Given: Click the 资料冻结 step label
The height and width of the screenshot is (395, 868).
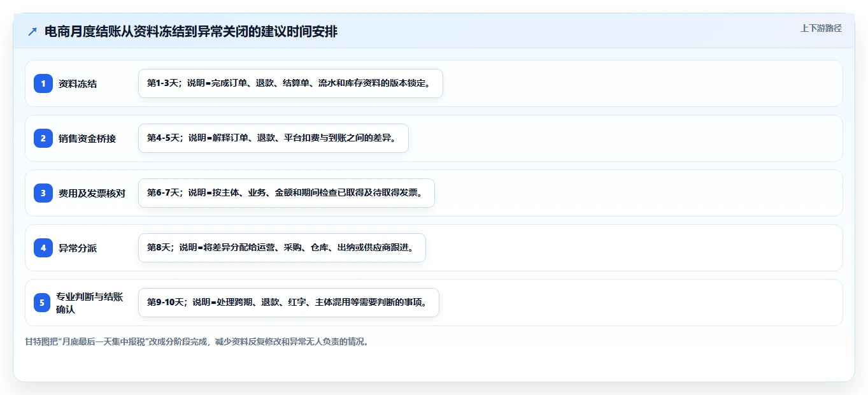Looking at the screenshot, I should click(x=78, y=83).
